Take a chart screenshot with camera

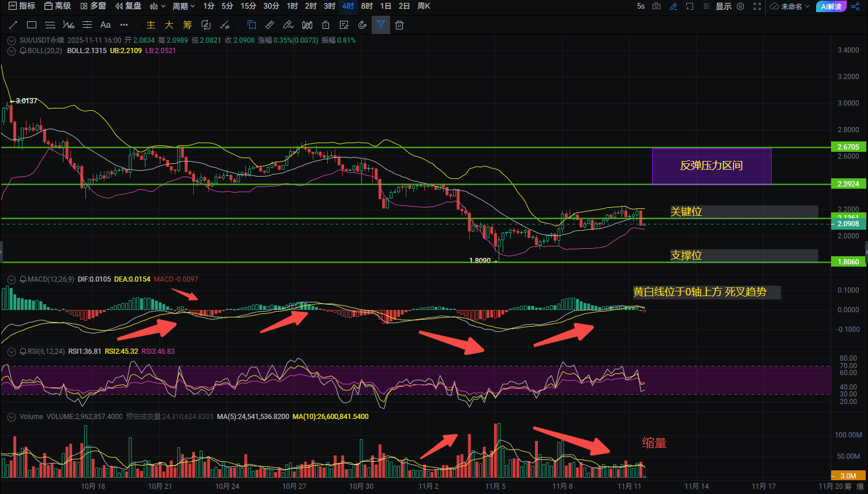point(657,6)
